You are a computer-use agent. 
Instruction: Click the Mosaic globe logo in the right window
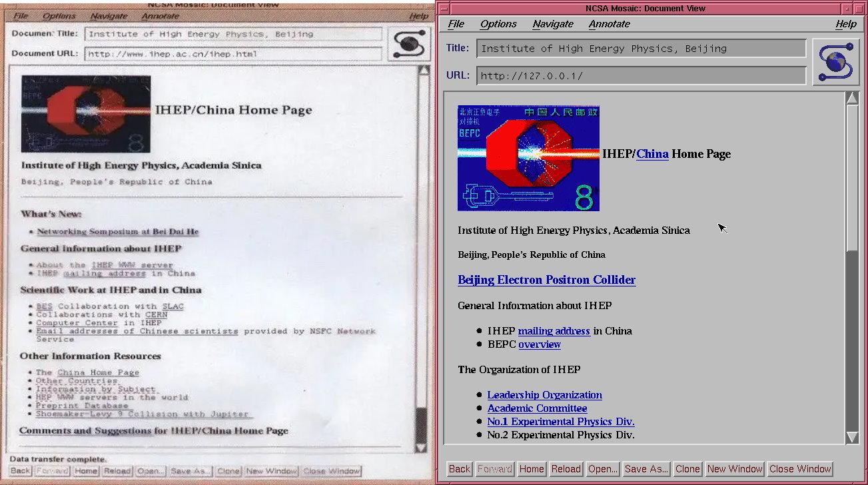coord(836,61)
